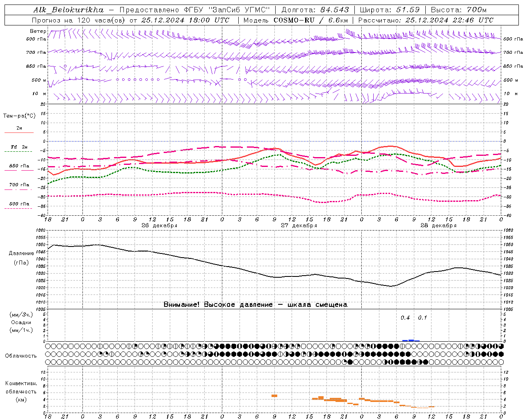
Task: Click the '(км)' convective cloud unit label
Action: (x=21, y=399)
